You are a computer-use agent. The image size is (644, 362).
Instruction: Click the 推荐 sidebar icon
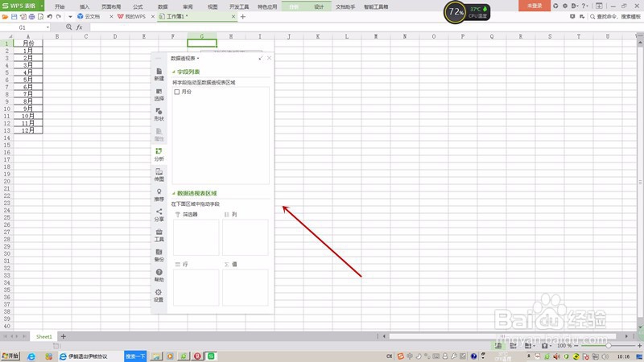click(x=159, y=195)
